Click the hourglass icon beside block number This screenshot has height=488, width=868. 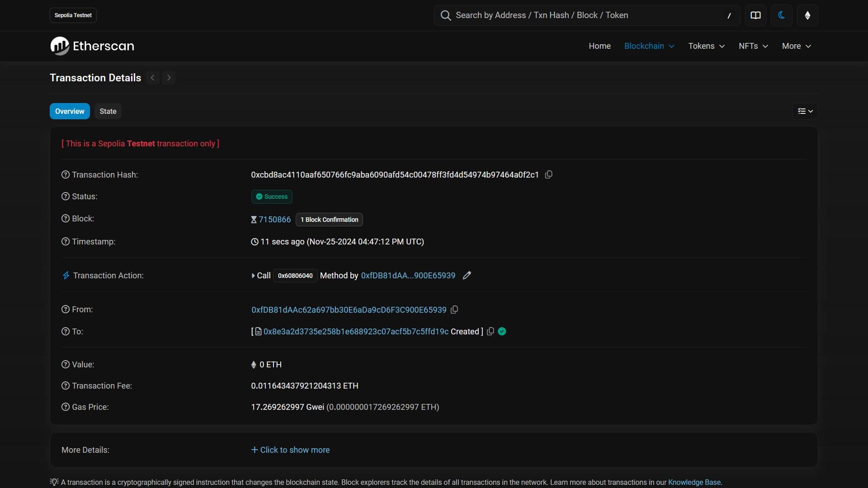[254, 220]
